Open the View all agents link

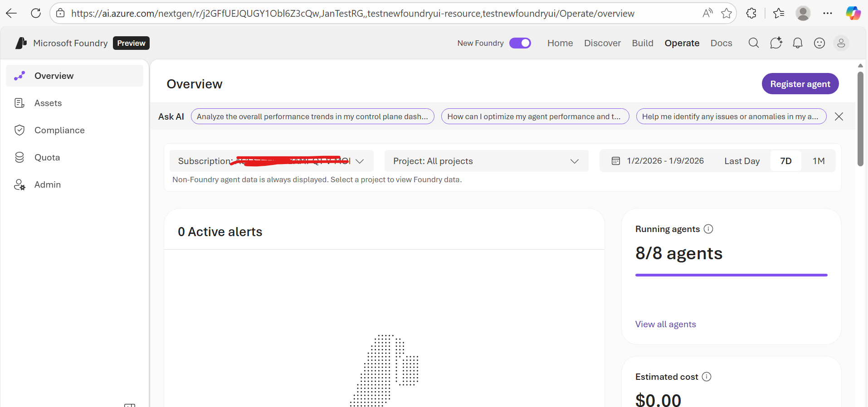click(665, 324)
